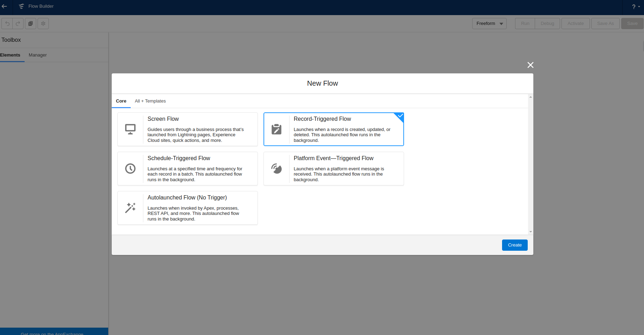This screenshot has height=335, width=644.
Task: Click the Record-Triggered Flow selected checkmark
Action: point(400,116)
